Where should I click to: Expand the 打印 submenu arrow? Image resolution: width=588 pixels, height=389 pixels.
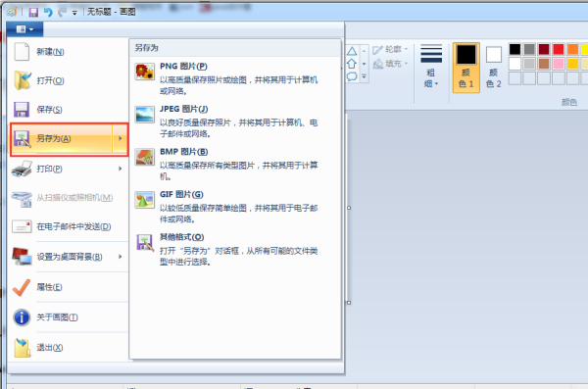(x=120, y=169)
